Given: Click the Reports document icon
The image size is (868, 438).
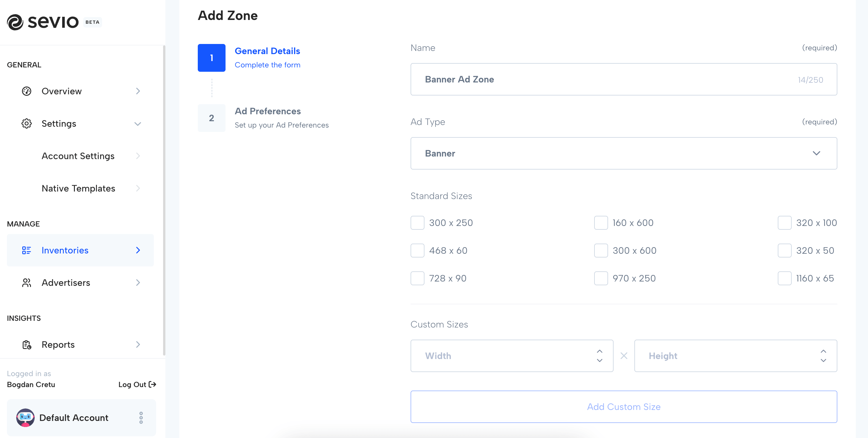Looking at the screenshot, I should click(27, 344).
